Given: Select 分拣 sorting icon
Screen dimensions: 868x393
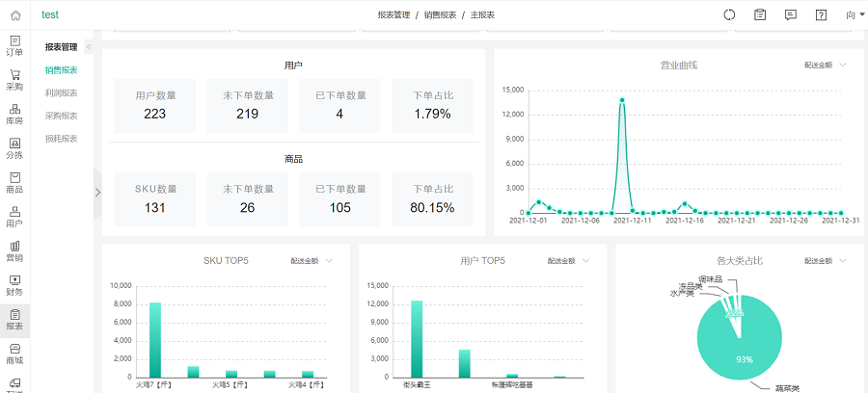Looking at the screenshot, I should click(x=14, y=148).
